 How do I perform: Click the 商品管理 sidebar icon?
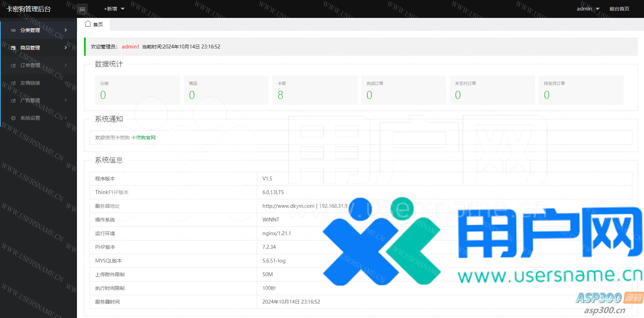[x=13, y=48]
